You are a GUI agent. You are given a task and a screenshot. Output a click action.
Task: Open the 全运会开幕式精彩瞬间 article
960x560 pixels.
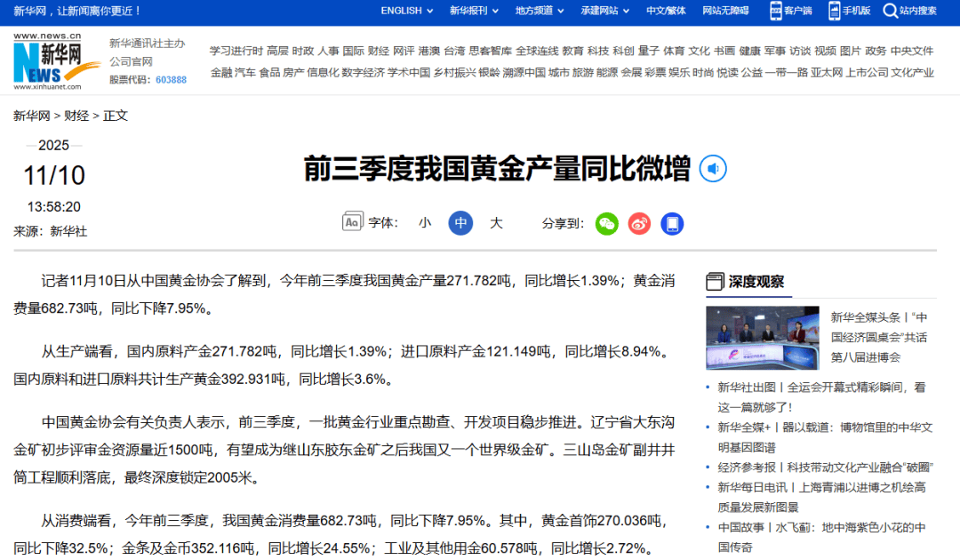(x=821, y=397)
